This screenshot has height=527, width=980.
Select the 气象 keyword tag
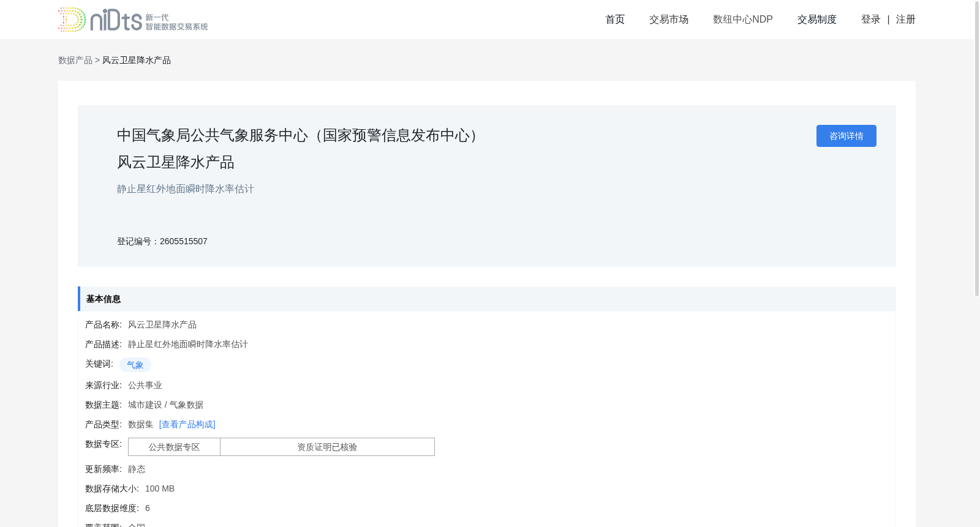135,365
